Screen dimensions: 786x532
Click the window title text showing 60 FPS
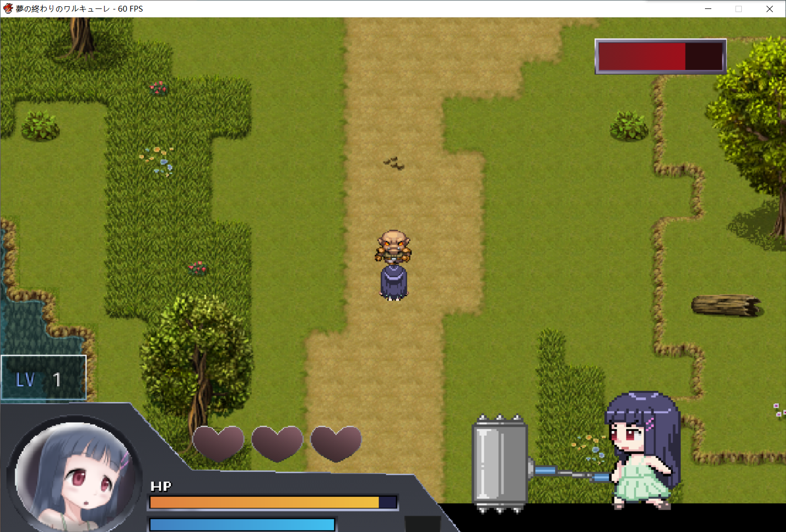pos(79,9)
